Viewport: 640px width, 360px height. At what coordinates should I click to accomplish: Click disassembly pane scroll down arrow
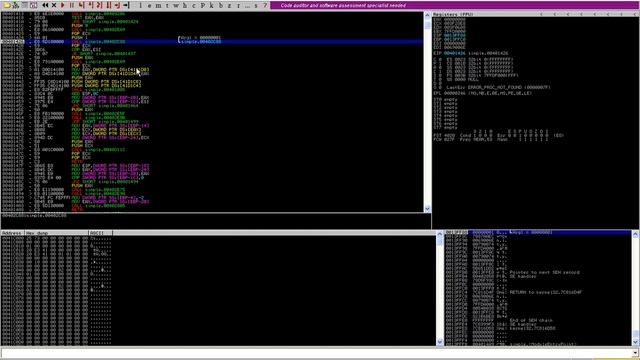point(427,209)
